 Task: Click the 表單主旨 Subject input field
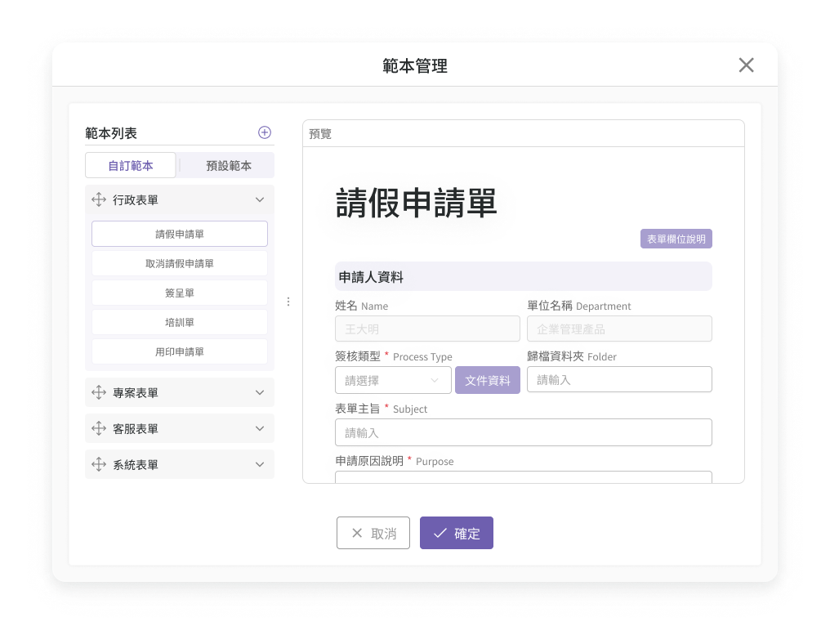click(523, 432)
